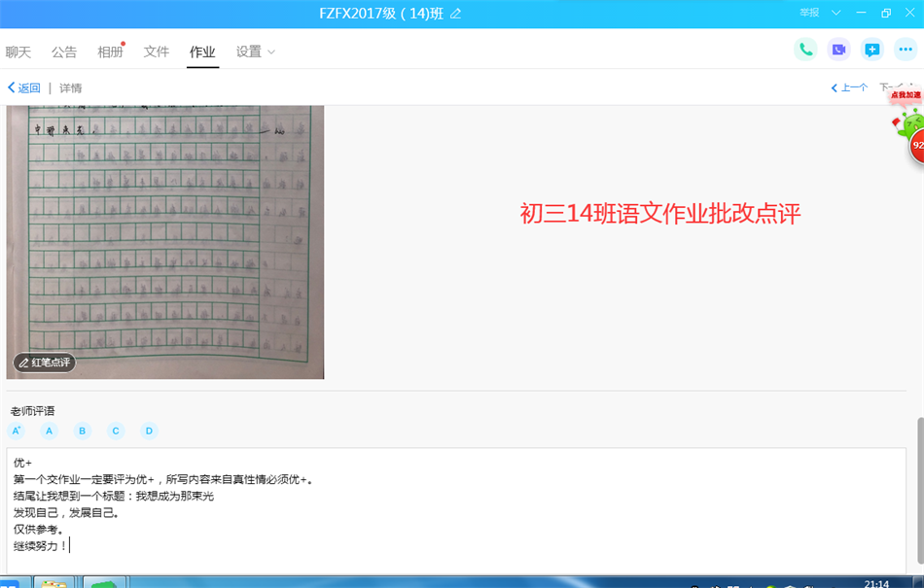Click the blue chat-plus icon
The height and width of the screenshot is (588, 924).
point(871,50)
